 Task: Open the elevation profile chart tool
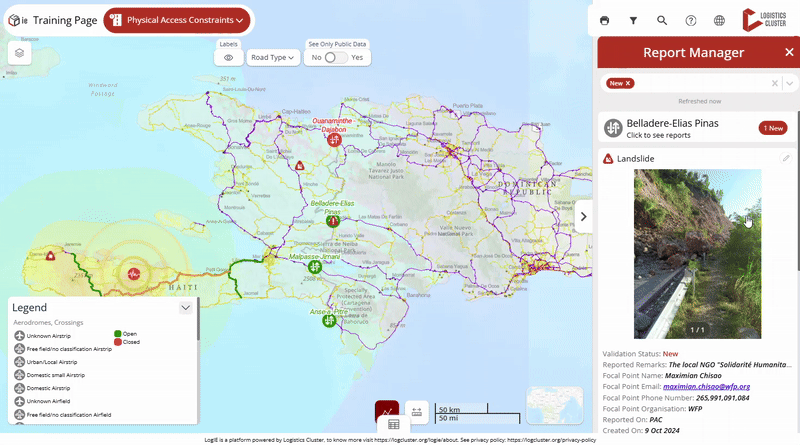(x=387, y=411)
